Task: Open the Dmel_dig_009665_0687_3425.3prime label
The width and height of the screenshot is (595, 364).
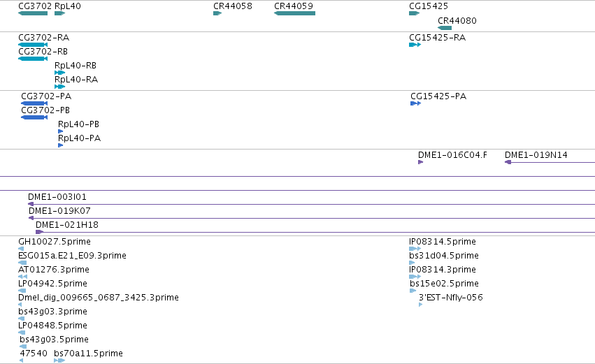Action: click(x=99, y=298)
